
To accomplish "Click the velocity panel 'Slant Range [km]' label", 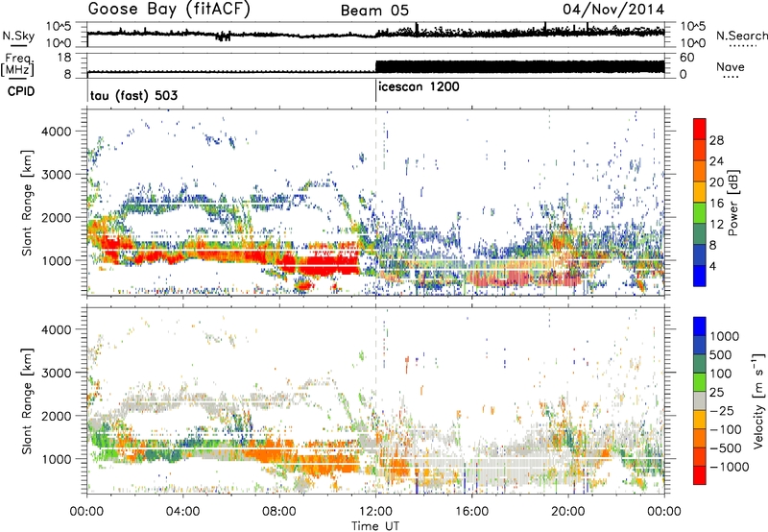I will click(27, 401).
